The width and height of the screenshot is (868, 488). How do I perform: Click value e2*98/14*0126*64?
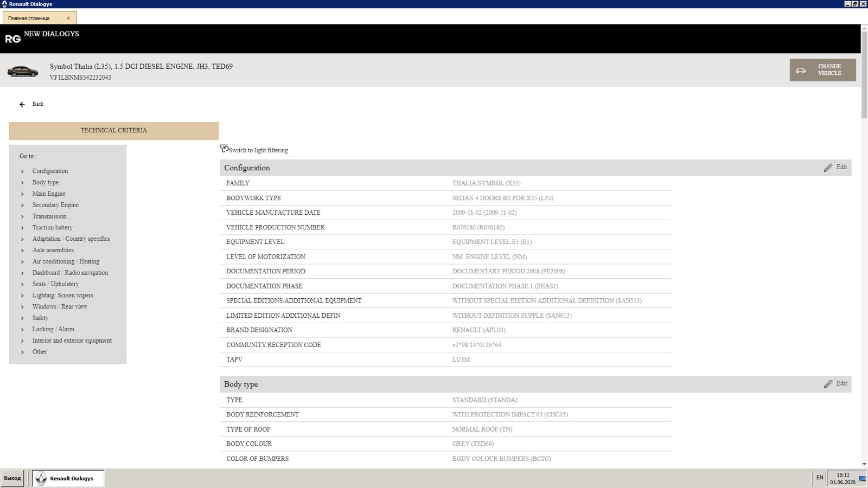(x=476, y=345)
